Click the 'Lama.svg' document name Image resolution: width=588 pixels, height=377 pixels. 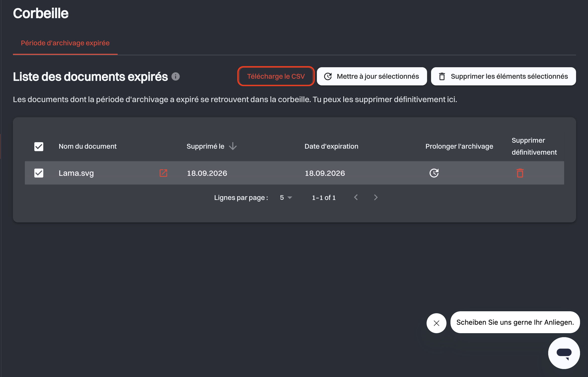tap(76, 173)
